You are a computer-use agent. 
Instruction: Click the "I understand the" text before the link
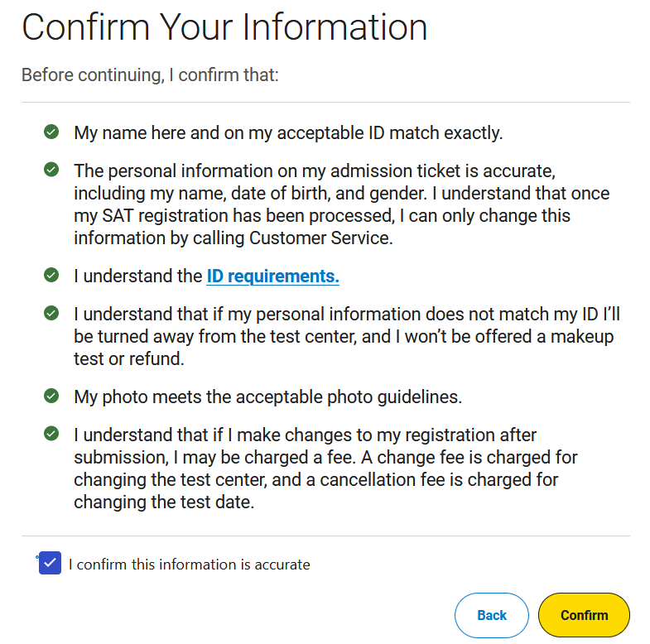point(138,276)
